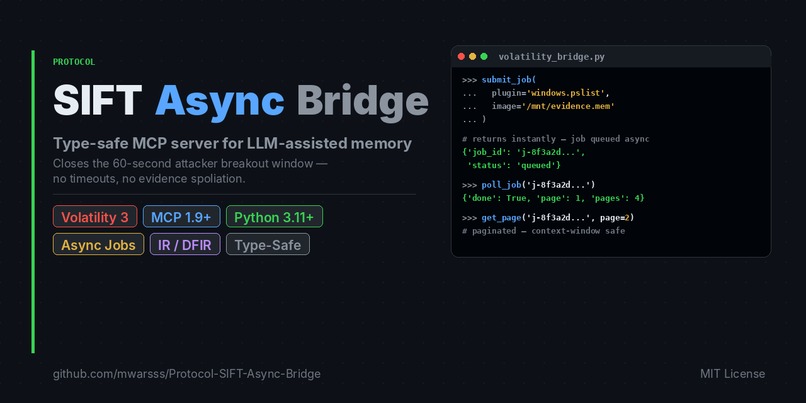Image resolution: width=806 pixels, height=403 pixels.
Task: Click the green maximize dot in the code window
Action: [x=484, y=57]
